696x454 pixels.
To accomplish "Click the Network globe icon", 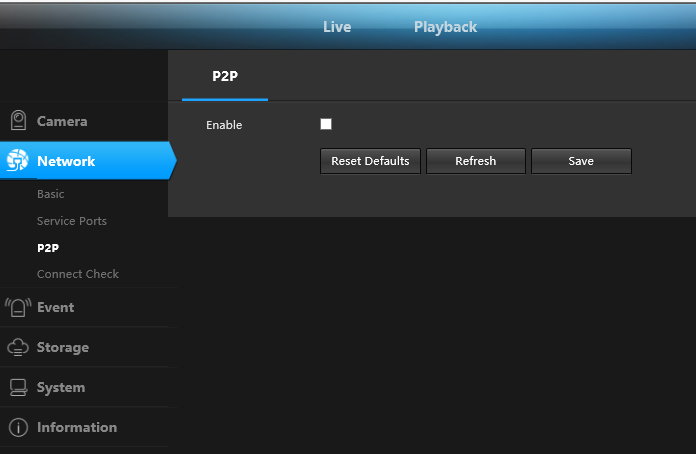I will pos(17,160).
